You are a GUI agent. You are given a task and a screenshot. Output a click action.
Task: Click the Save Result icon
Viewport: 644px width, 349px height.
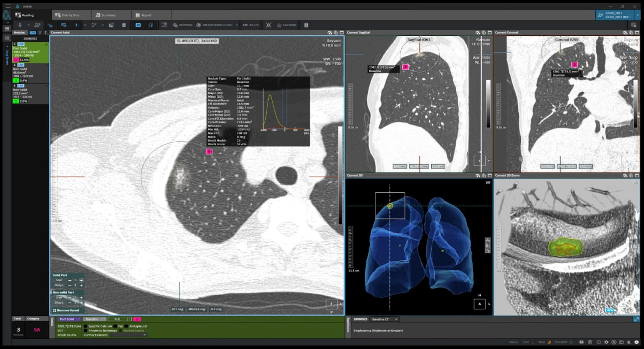pos(279,25)
